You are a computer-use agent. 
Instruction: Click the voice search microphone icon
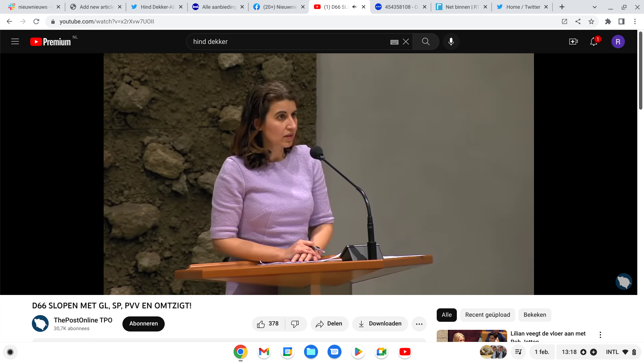451,42
